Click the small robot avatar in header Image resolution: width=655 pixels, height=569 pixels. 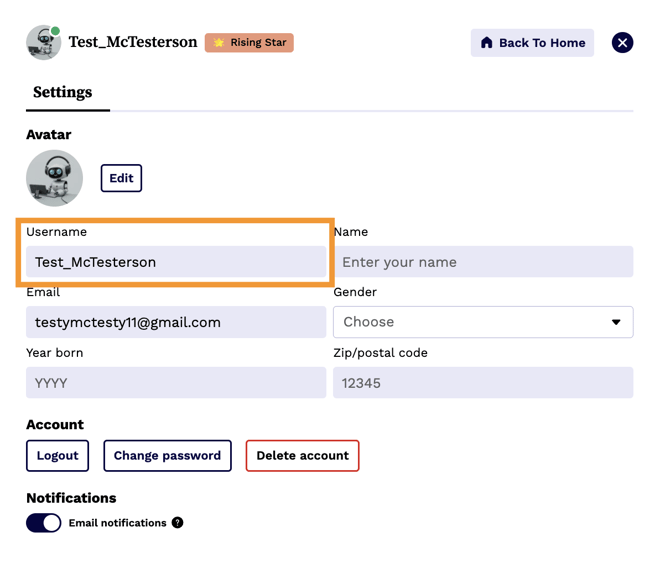pyautogui.click(x=44, y=43)
